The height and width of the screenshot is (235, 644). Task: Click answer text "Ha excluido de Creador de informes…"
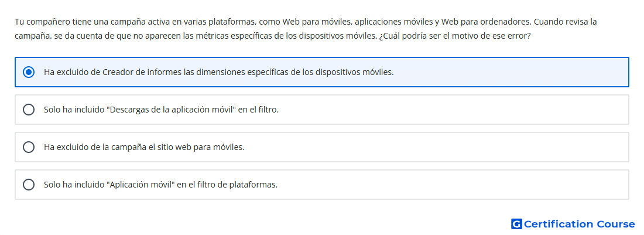[x=218, y=72]
